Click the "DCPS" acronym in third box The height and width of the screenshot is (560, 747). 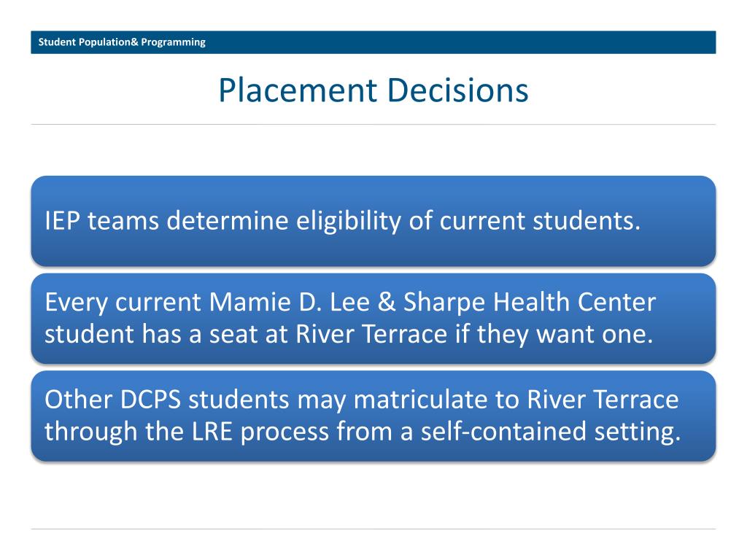click(150, 399)
